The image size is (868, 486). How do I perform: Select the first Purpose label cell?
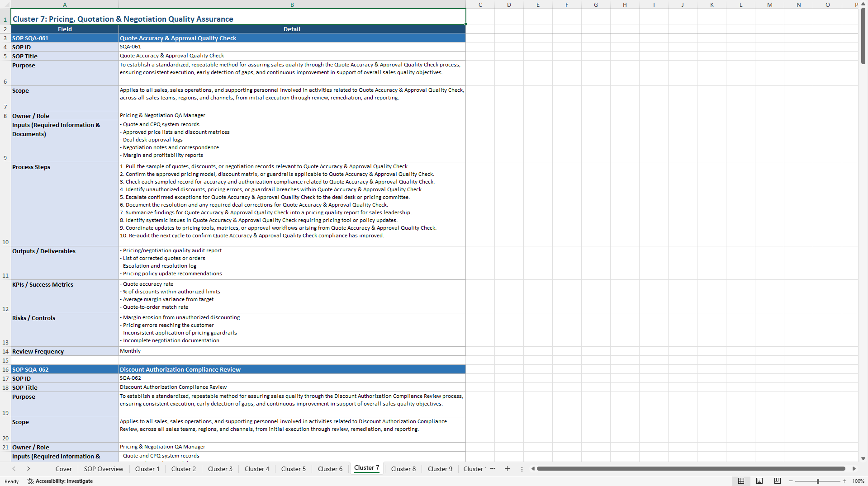pyautogui.click(x=65, y=73)
